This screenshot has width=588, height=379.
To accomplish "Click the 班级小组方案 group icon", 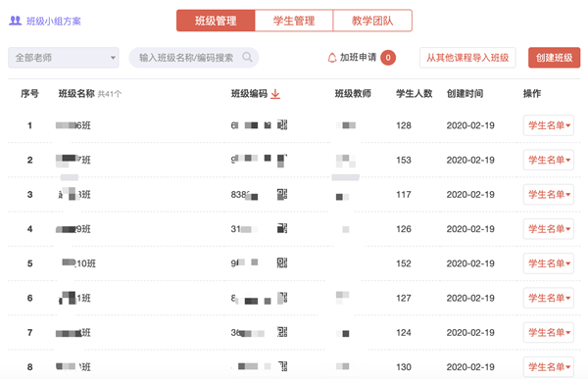I will coord(16,21).
